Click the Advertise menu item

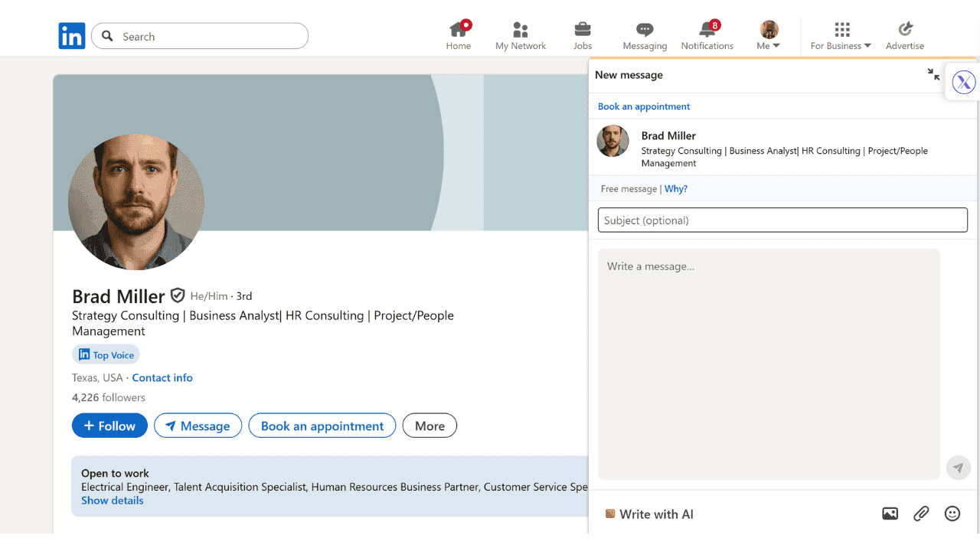(905, 36)
